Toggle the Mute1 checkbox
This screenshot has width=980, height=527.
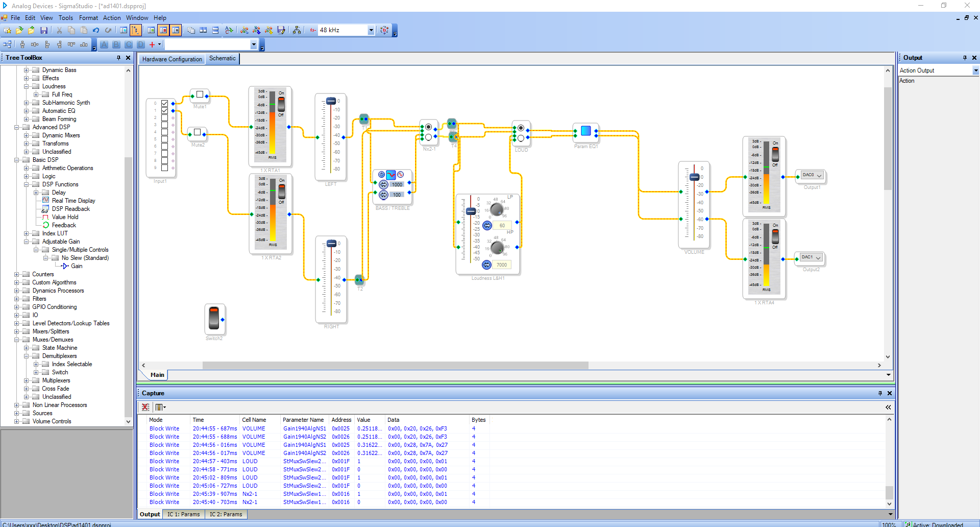(x=200, y=94)
